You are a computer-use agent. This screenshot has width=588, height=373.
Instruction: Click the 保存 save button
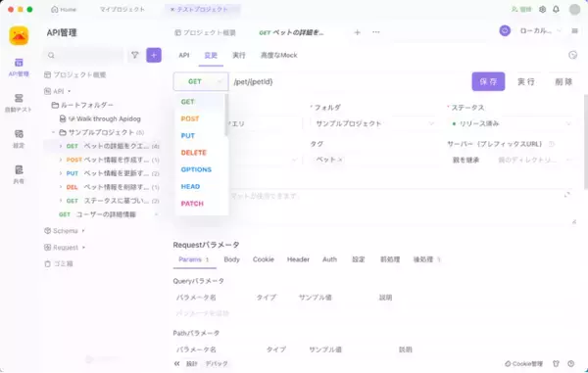click(x=488, y=81)
